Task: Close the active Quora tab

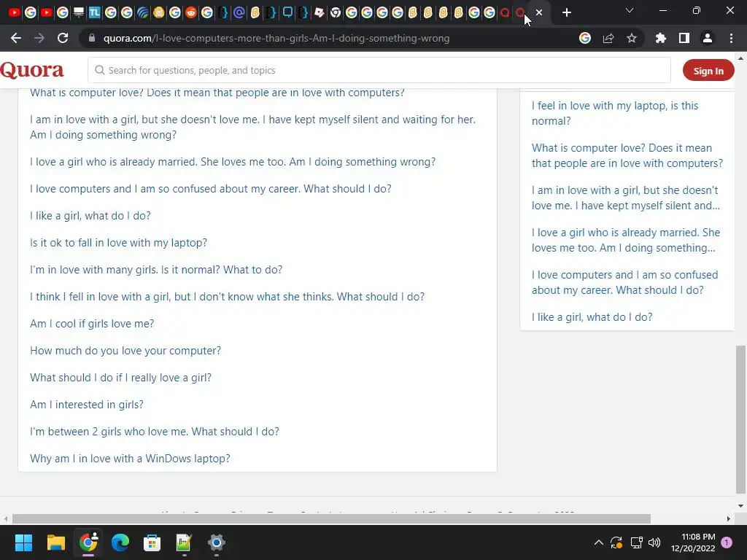Action: pyautogui.click(x=539, y=12)
